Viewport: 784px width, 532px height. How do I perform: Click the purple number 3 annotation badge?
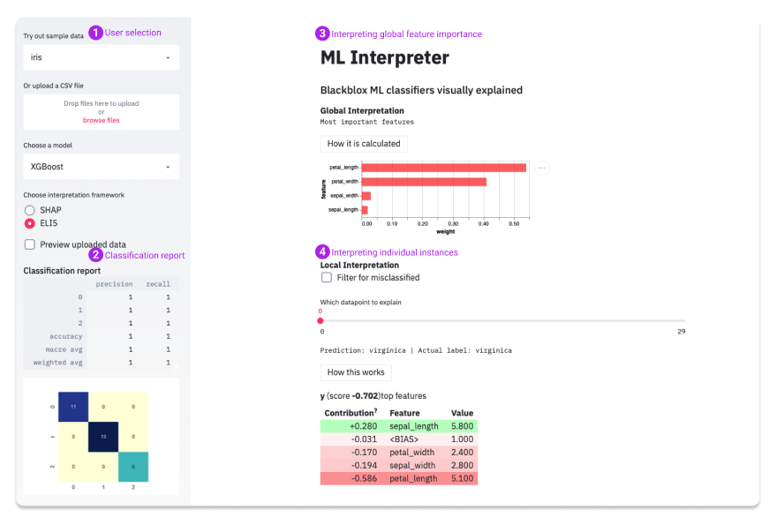pos(323,34)
